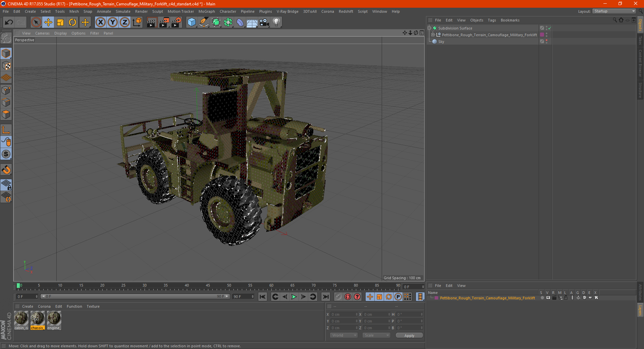Open the viewport Cameras menu

tap(42, 33)
